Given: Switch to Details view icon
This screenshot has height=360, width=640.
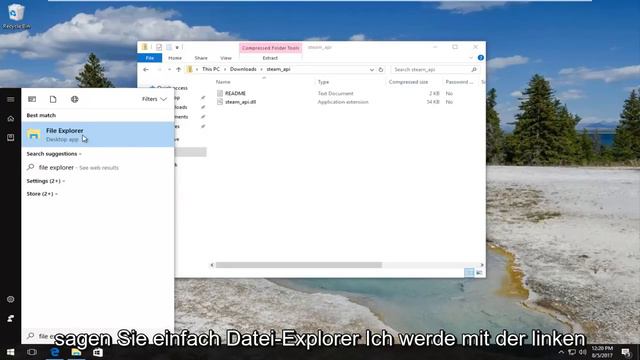Looking at the screenshot, I should tap(469, 272).
